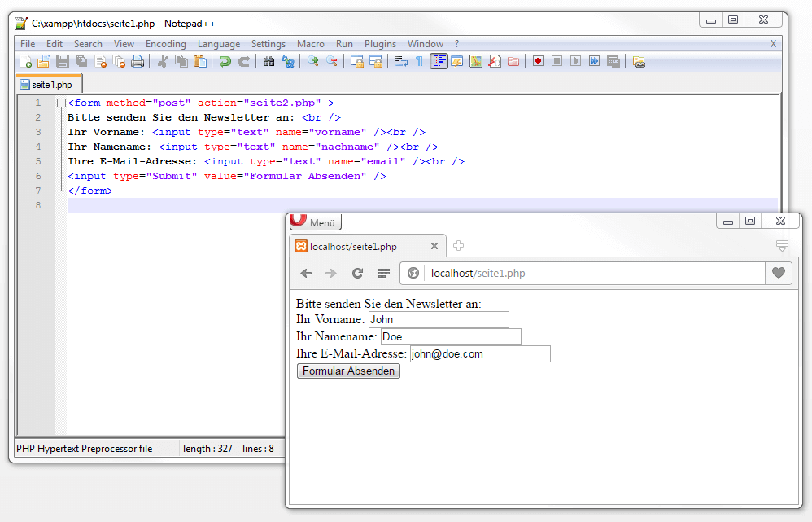Click the Close document toolbar icon

coord(100,62)
